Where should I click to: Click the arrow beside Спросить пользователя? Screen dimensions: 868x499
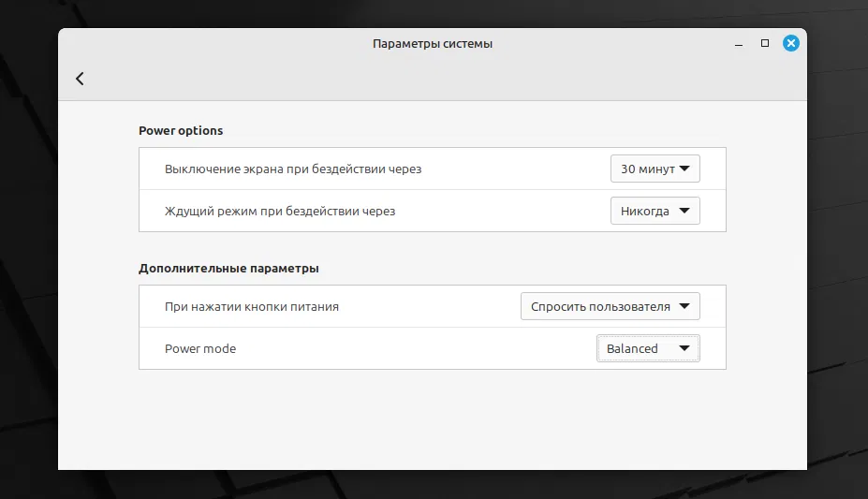(x=684, y=306)
